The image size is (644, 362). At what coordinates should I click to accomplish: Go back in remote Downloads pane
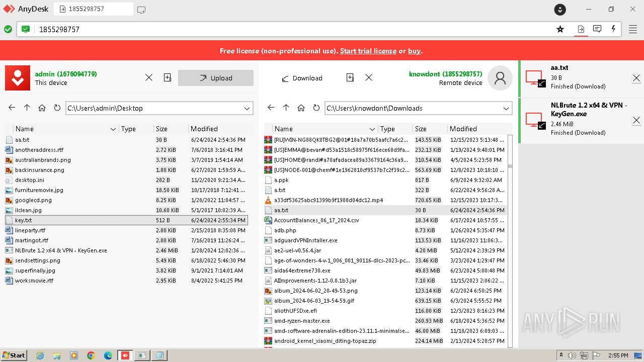[x=271, y=108]
